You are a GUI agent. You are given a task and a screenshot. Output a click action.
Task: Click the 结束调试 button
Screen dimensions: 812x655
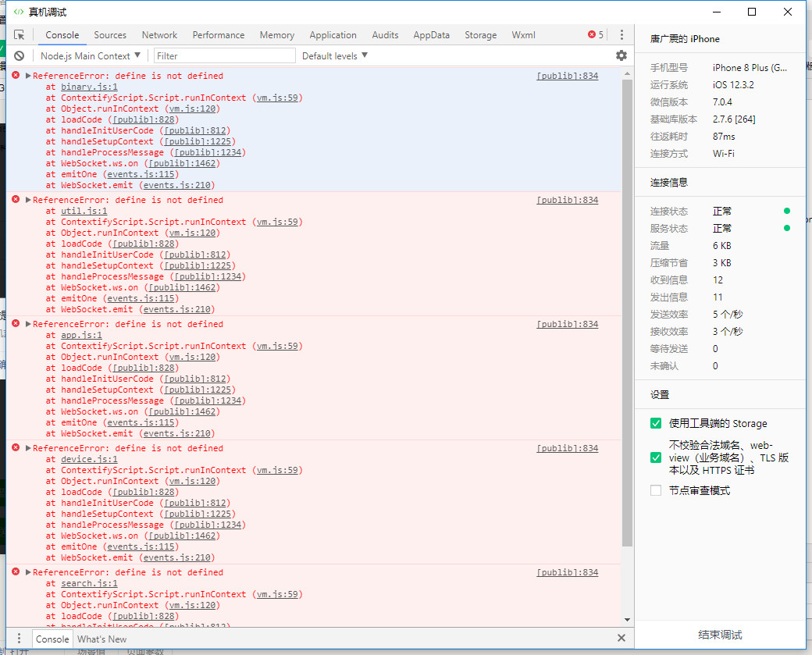[x=720, y=635]
